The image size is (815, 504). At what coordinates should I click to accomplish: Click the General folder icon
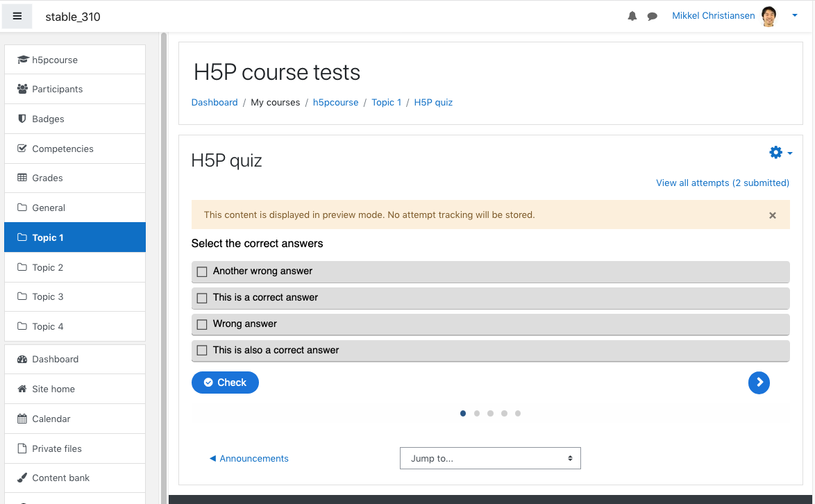pos(22,208)
